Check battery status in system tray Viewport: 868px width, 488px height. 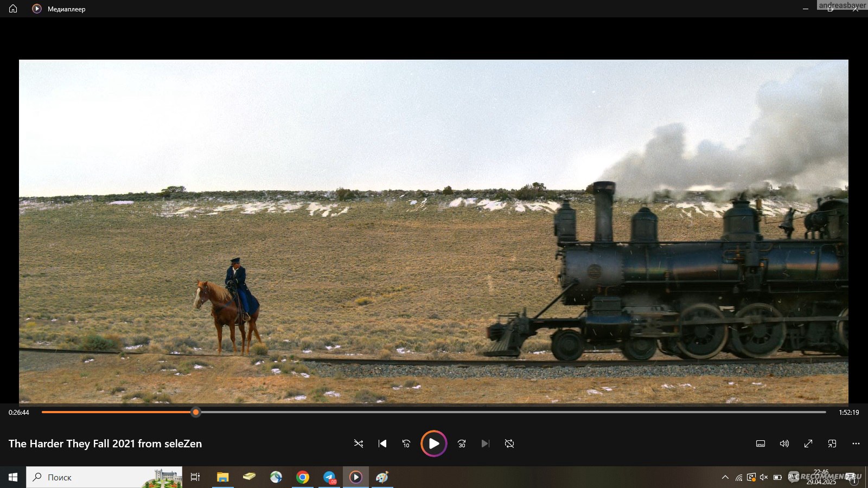(777, 477)
